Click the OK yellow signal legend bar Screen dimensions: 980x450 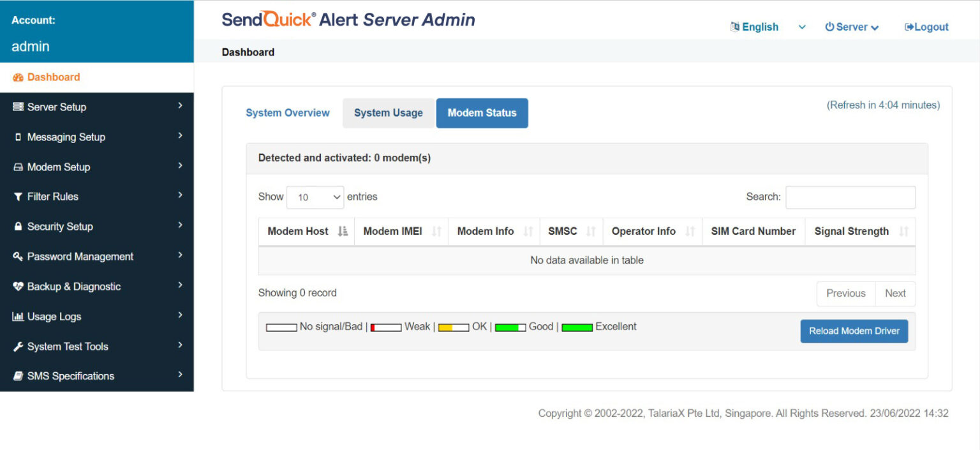454,327
